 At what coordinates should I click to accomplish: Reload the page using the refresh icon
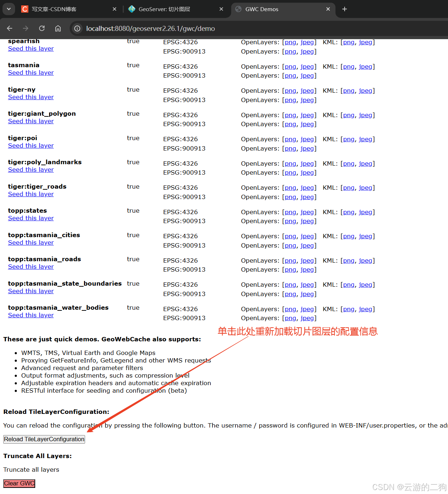coord(42,28)
